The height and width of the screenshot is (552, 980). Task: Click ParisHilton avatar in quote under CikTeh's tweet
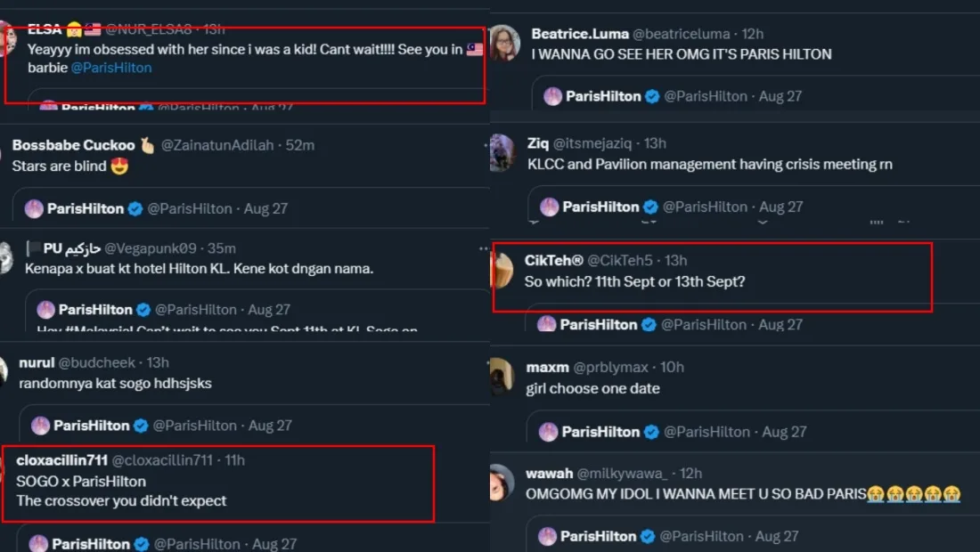(x=547, y=325)
